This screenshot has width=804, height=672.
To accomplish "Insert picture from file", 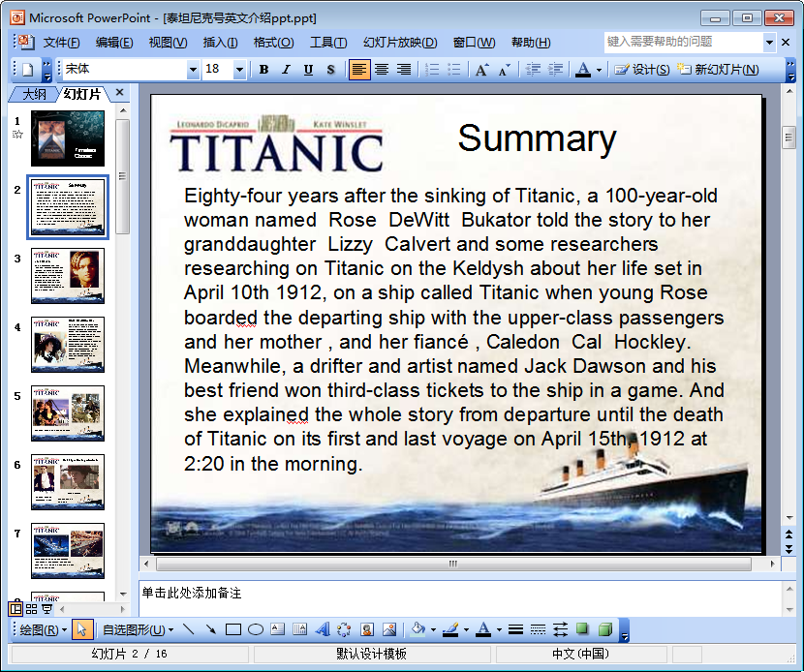I will (x=389, y=629).
